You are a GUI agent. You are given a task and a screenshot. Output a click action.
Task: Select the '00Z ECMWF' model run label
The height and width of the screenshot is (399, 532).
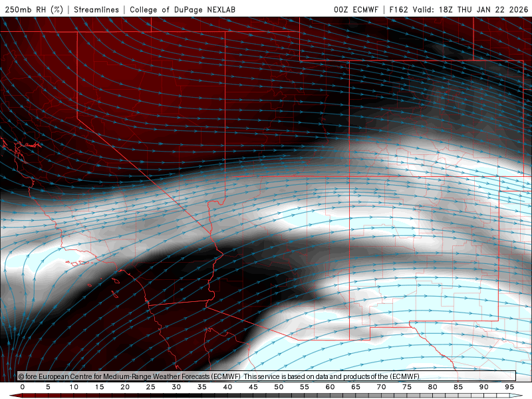[356, 9]
